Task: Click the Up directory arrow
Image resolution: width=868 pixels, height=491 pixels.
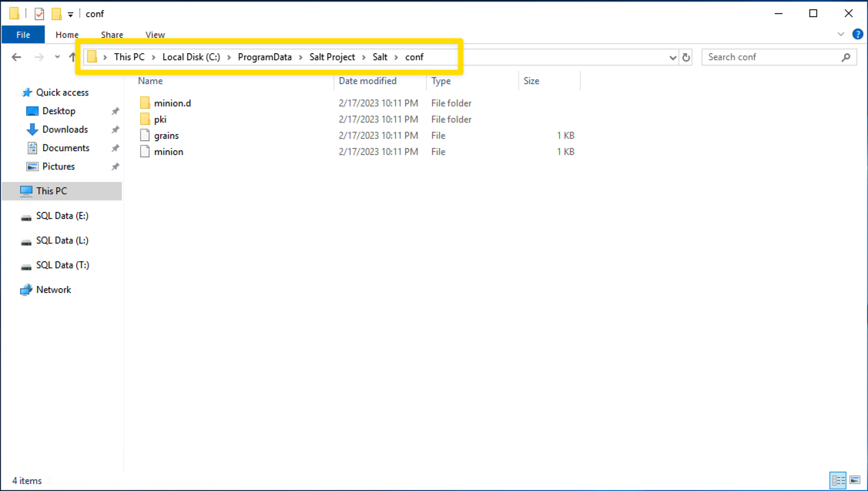Action: pos(72,57)
